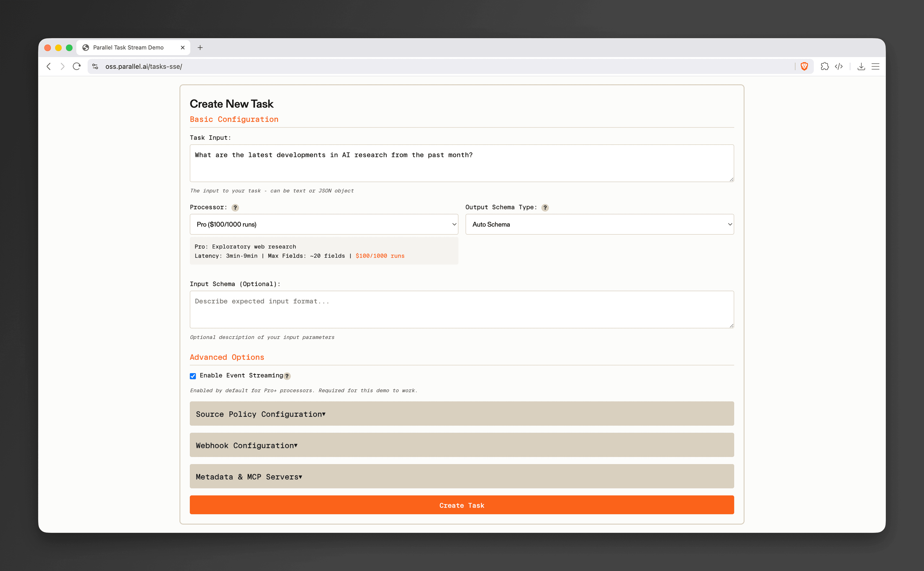
Task: Uncheck Enable Event Streaming
Action: (x=193, y=376)
